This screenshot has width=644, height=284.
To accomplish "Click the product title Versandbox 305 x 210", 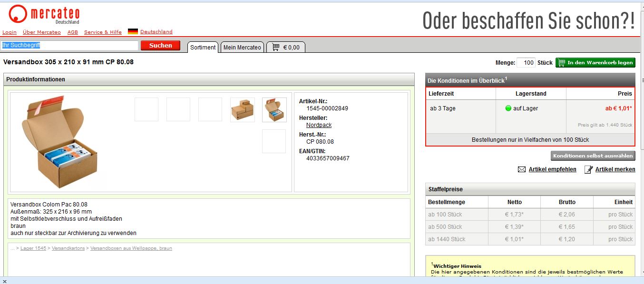I will [x=68, y=62].
